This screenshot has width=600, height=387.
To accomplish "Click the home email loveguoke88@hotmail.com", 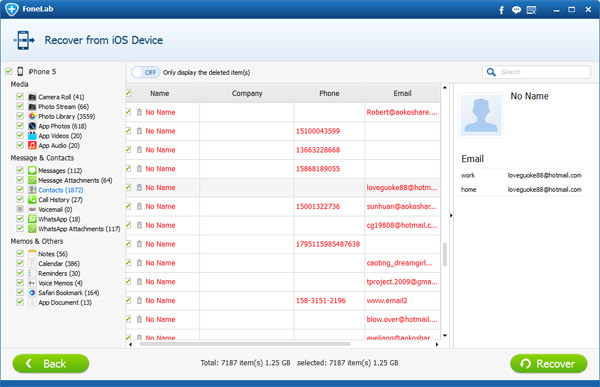I will (545, 189).
